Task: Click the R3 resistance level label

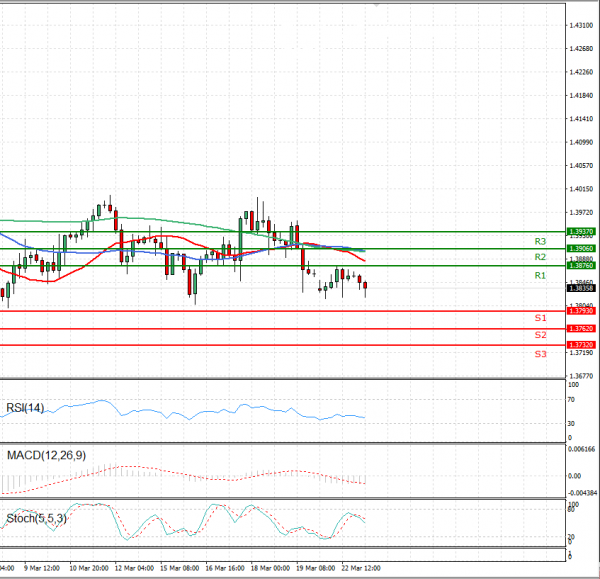Action: click(539, 241)
